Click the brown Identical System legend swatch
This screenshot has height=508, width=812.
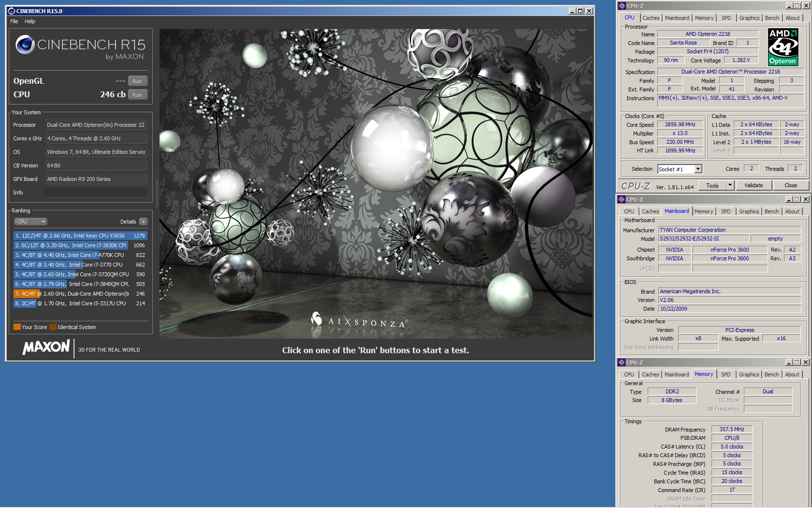(x=53, y=327)
